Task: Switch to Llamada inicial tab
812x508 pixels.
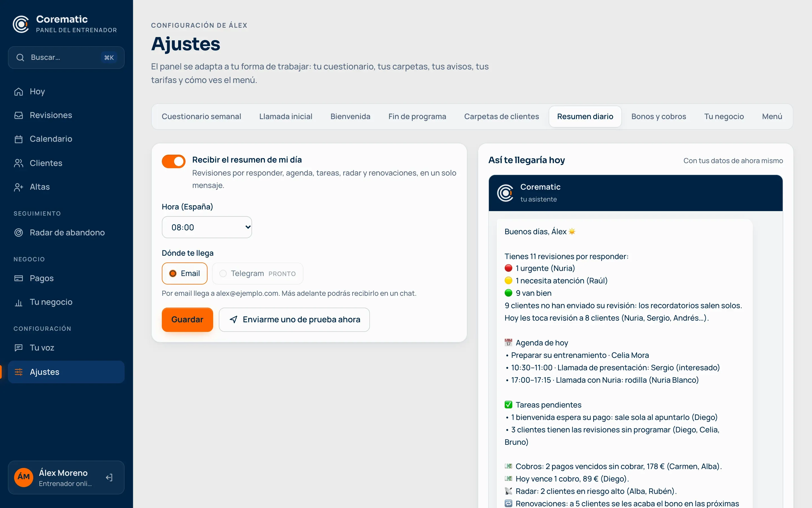Action: point(286,117)
